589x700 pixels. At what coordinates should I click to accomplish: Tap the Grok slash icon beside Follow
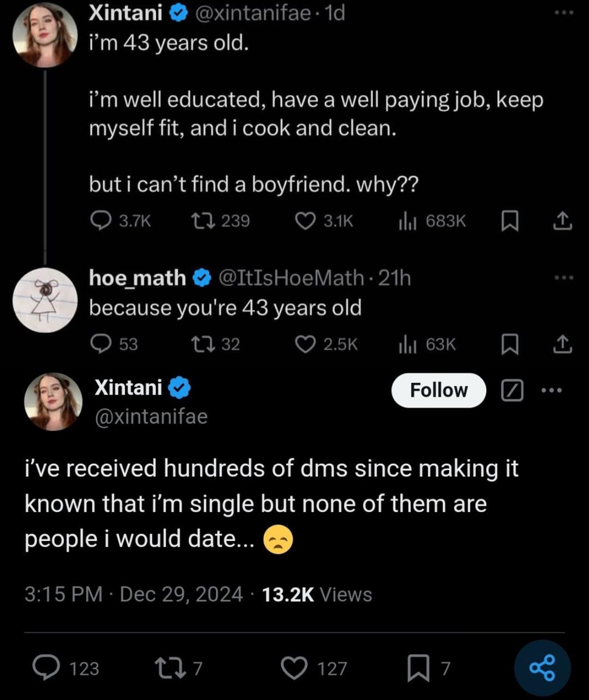pos(512,391)
